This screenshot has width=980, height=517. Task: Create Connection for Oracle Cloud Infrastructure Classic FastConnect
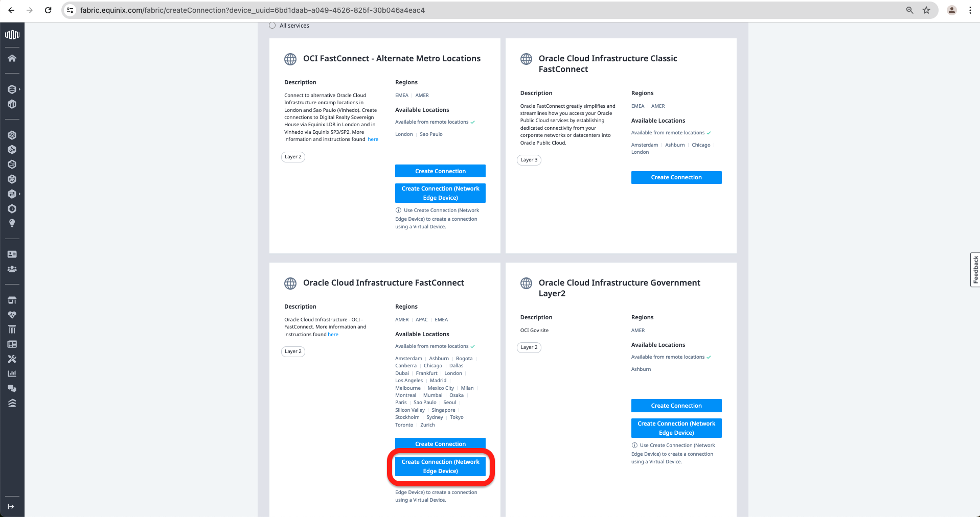[x=676, y=177]
